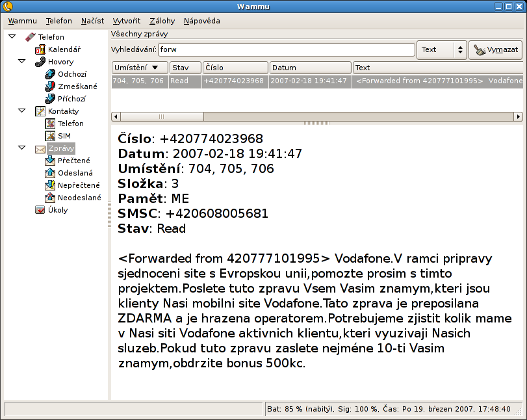This screenshot has height=420, width=527.
Task: Select the Nepřečtené tree item label
Action: tap(79, 185)
